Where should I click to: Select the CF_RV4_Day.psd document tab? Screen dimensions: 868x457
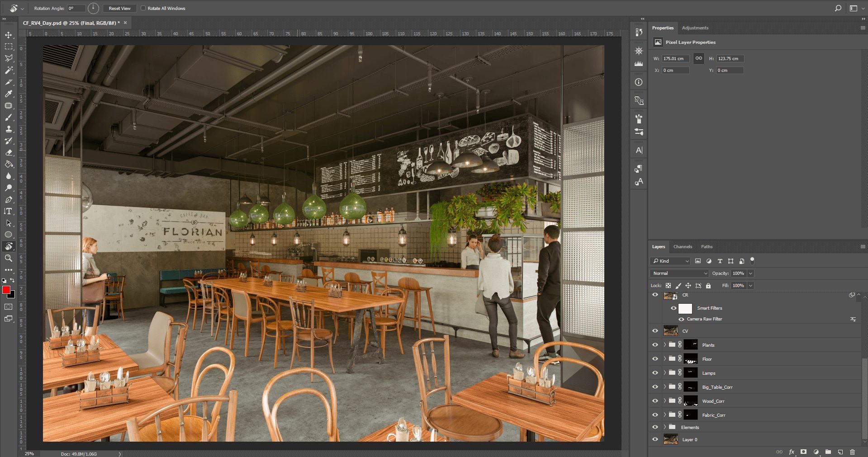tap(71, 23)
